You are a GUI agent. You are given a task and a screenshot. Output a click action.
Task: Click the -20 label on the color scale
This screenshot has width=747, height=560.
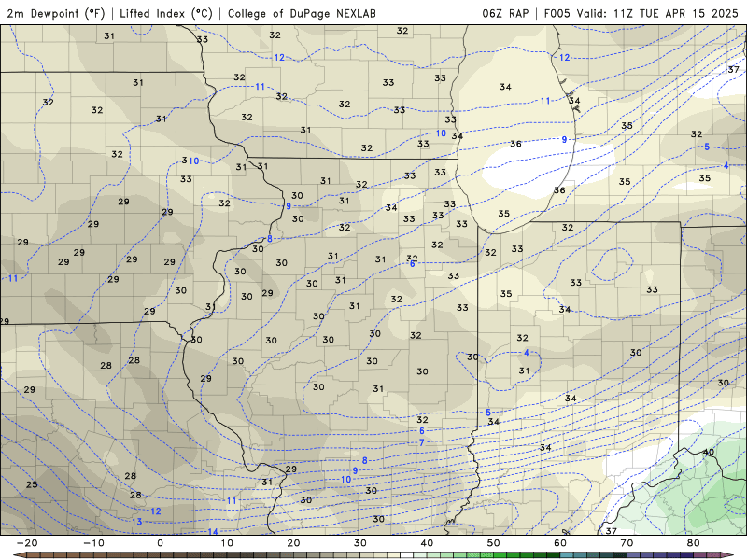[x=27, y=543]
